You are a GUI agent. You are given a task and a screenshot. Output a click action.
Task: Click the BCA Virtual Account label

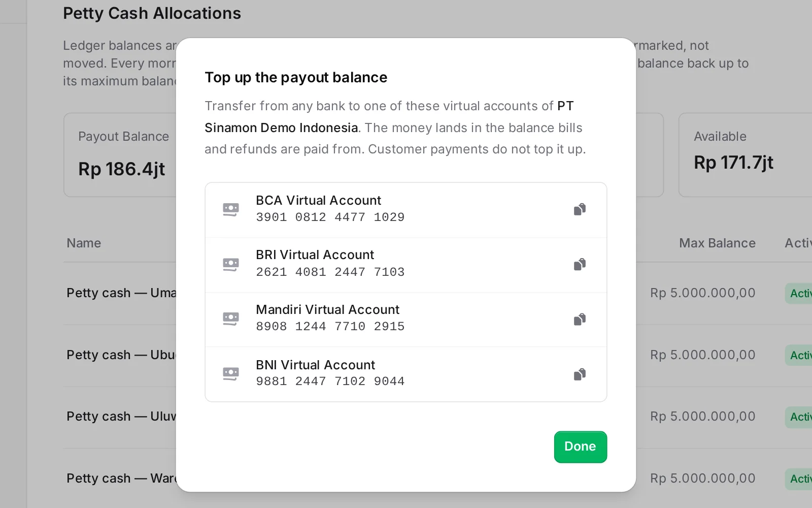click(318, 201)
